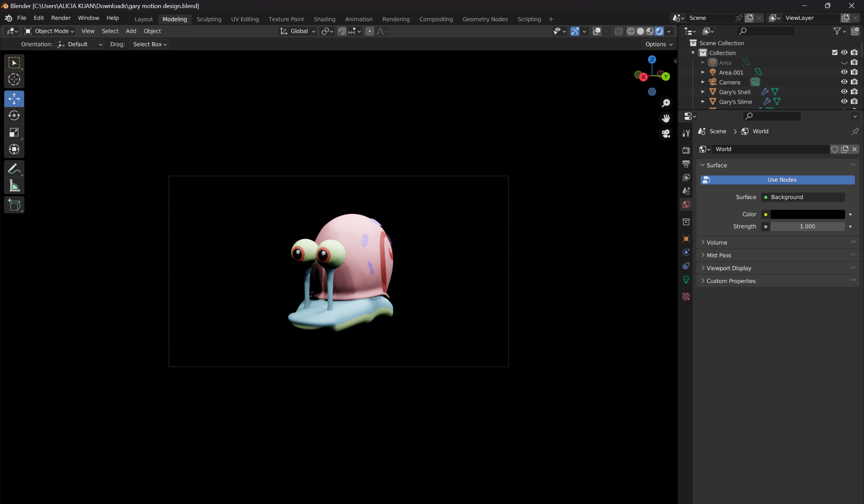Toggle the camera view icon in viewport
The height and width of the screenshot is (504, 864).
[x=666, y=134]
